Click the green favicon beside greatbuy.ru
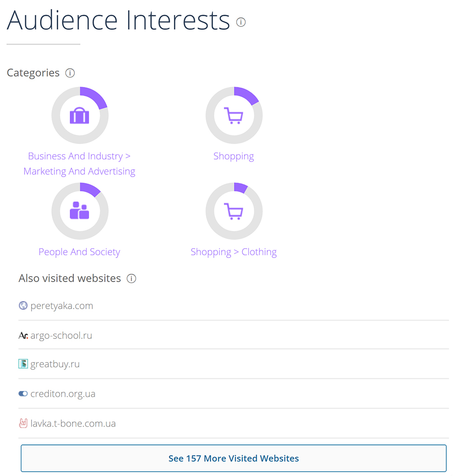 pyautogui.click(x=23, y=364)
